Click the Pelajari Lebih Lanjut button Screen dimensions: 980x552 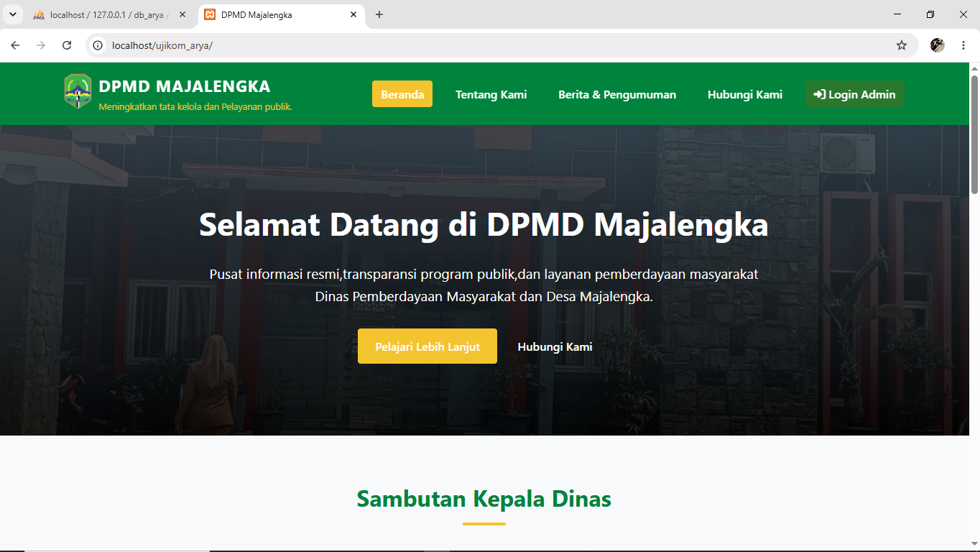(x=427, y=346)
